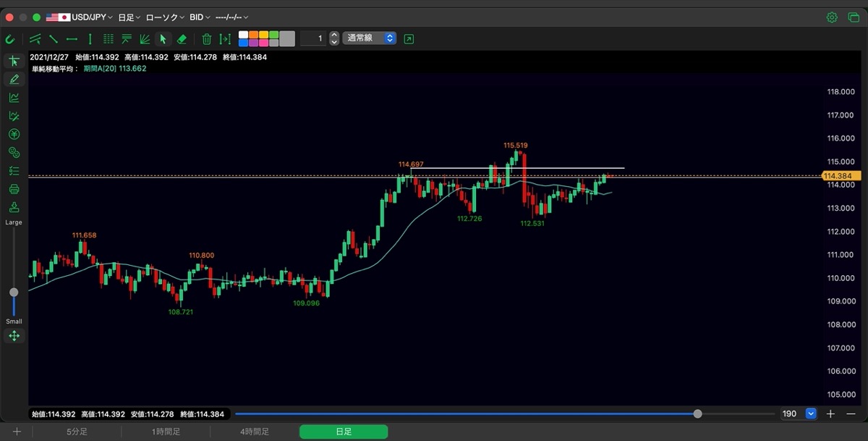
Task: Select the magnet snap tool
Action: pyautogui.click(x=10, y=39)
